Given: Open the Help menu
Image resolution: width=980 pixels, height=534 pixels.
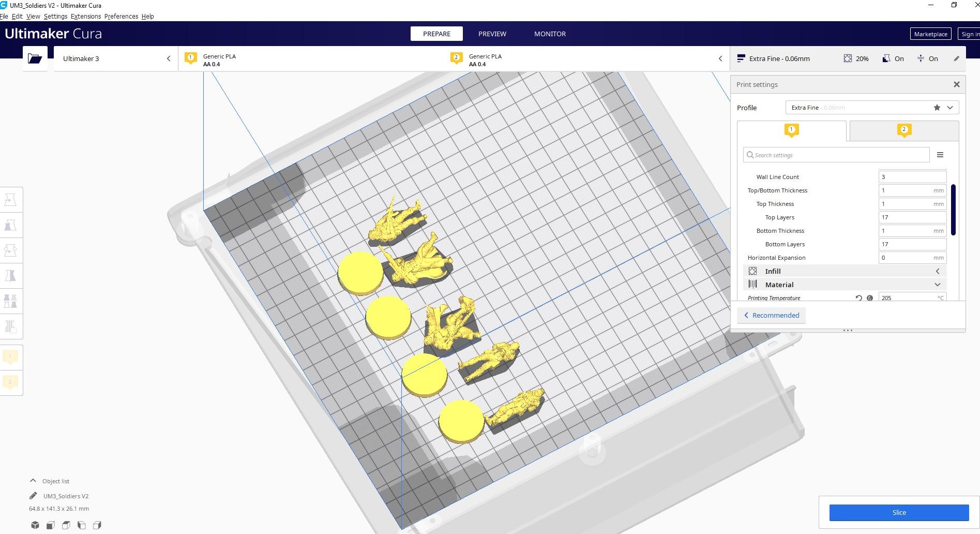Looking at the screenshot, I should pyautogui.click(x=148, y=17).
